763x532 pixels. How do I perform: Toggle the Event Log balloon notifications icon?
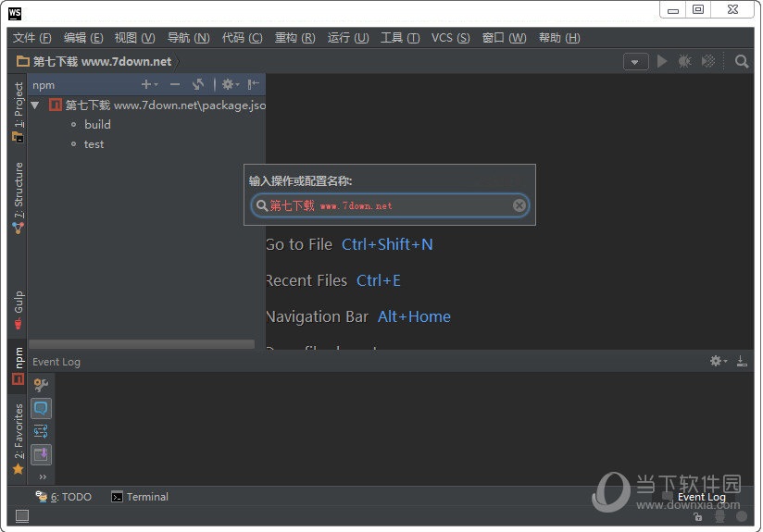tap(41, 408)
